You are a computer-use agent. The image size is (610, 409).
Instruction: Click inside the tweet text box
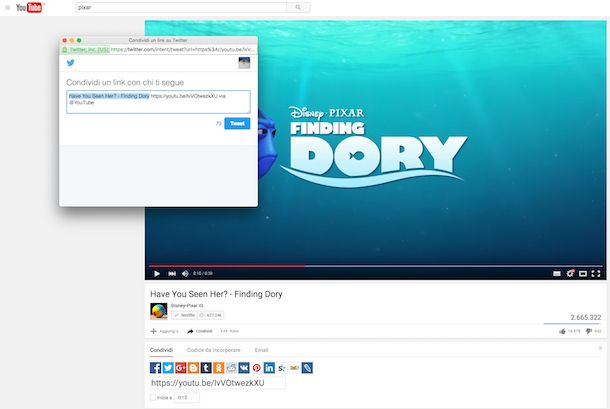(158, 102)
